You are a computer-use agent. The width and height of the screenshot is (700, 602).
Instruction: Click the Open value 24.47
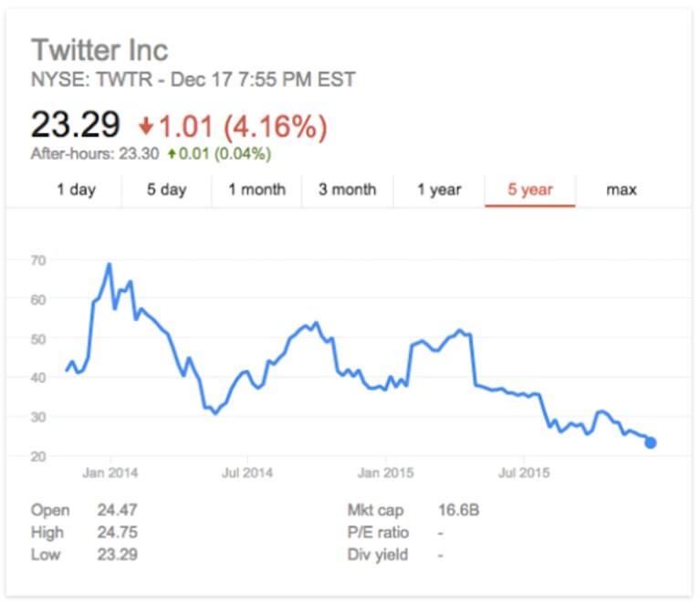118,510
